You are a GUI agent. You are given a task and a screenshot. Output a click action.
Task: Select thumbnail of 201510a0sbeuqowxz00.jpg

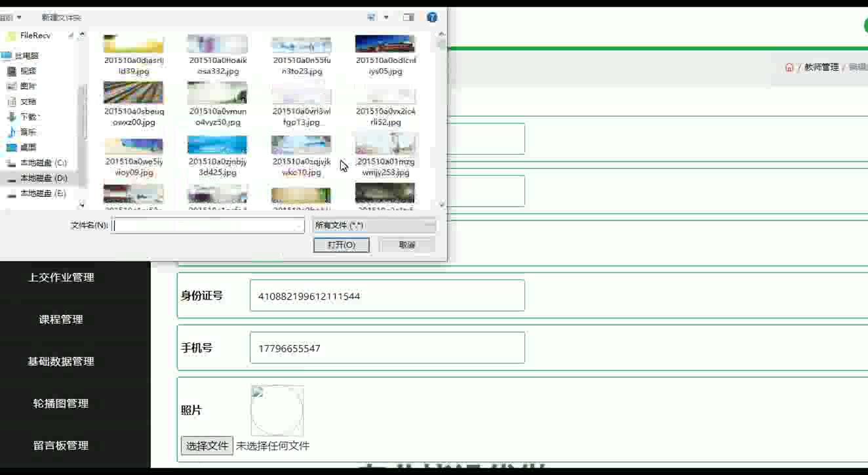pos(134,93)
